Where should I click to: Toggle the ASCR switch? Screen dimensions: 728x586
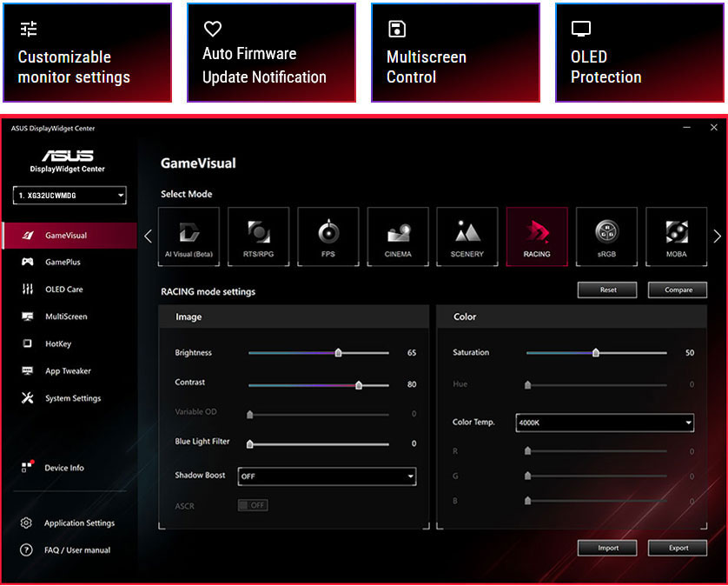[253, 505]
